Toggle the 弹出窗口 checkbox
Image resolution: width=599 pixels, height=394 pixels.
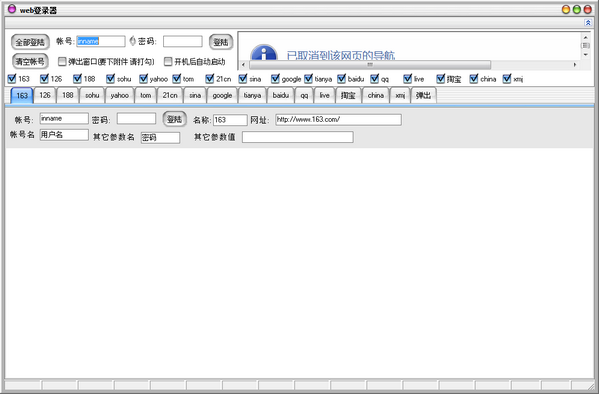pyautogui.click(x=62, y=62)
